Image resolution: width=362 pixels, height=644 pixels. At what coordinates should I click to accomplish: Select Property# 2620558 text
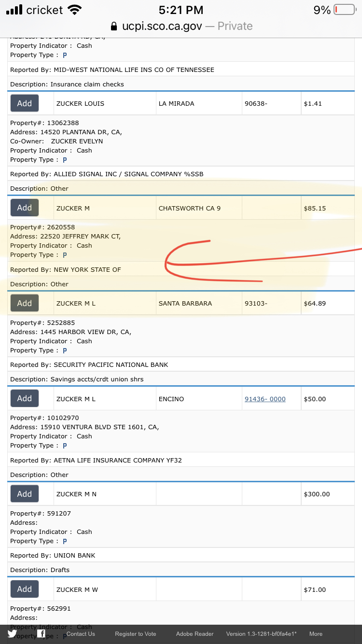click(x=42, y=227)
